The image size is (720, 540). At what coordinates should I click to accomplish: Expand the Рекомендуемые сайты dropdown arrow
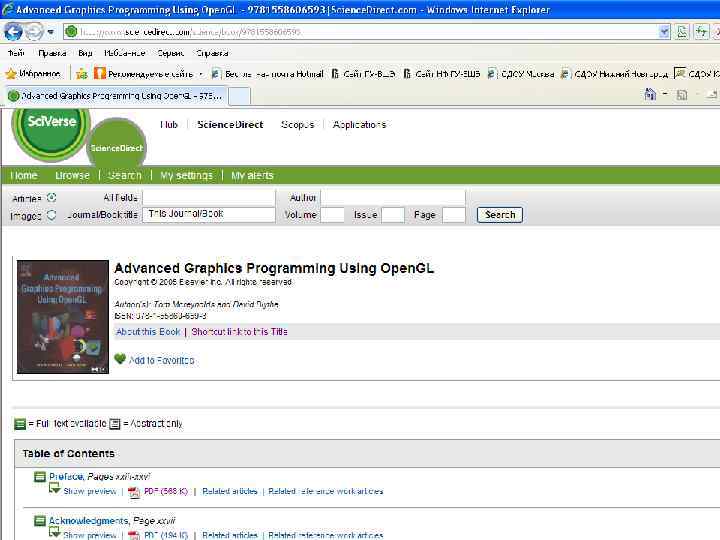click(x=201, y=74)
